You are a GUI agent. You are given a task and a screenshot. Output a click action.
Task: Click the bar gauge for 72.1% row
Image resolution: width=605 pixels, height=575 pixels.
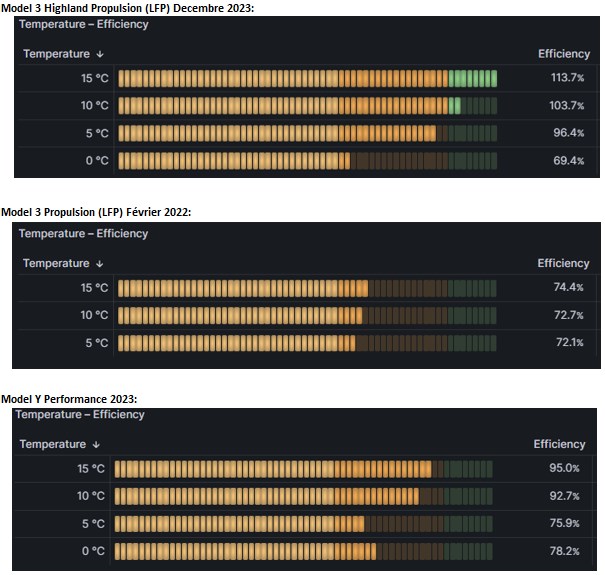tap(307, 343)
